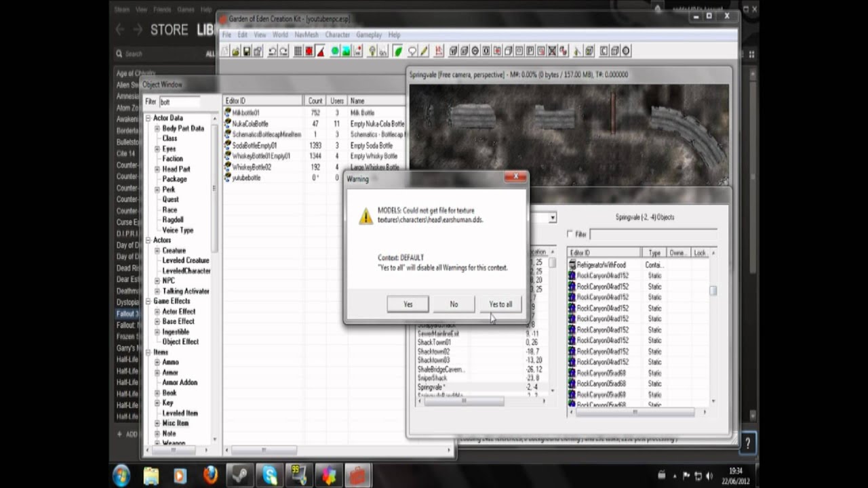Expand the NPC tree node
Viewport: 868px width, 488px height.
point(157,281)
